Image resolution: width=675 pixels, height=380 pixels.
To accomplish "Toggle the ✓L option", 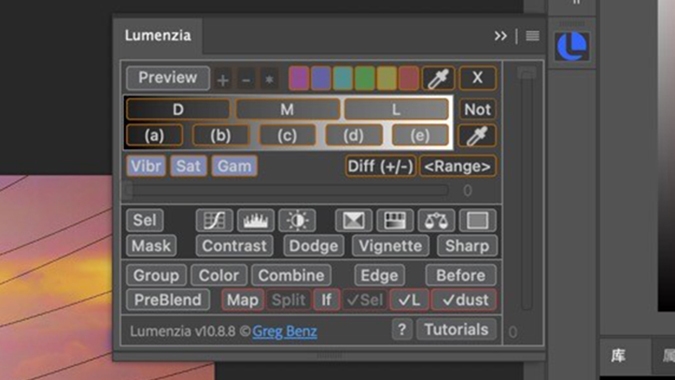I will [409, 300].
